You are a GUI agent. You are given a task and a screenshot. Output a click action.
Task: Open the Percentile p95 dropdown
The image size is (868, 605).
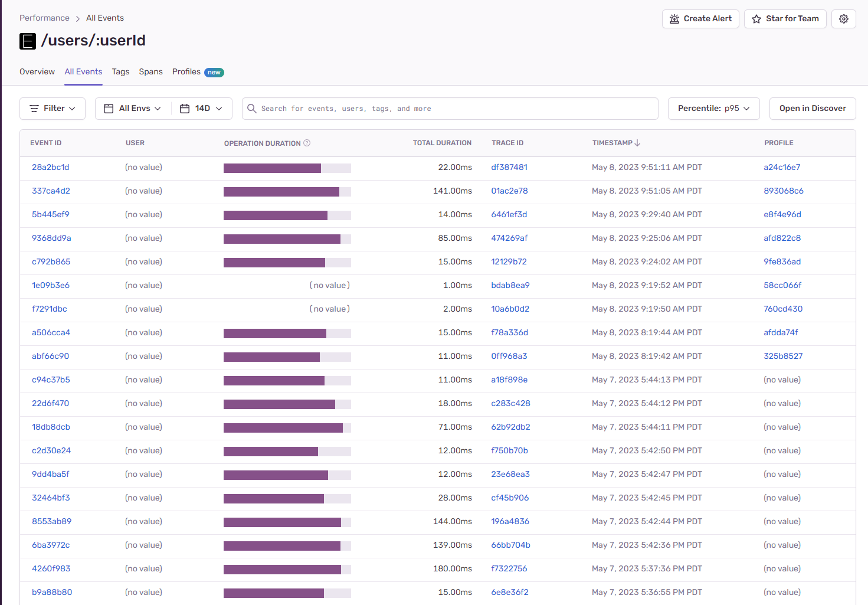[713, 108]
